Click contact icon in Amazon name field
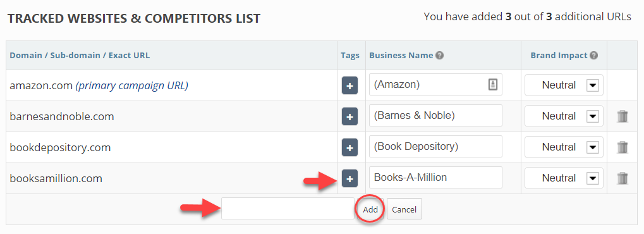Viewport: 644px width, 234px height. 493,85
